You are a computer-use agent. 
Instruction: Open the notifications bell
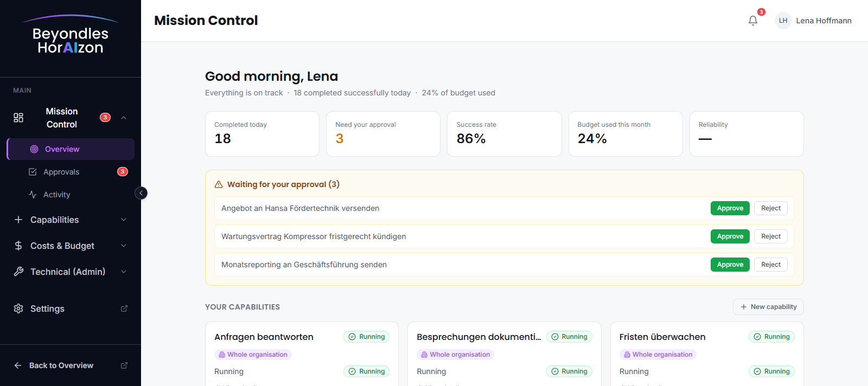click(x=753, y=21)
